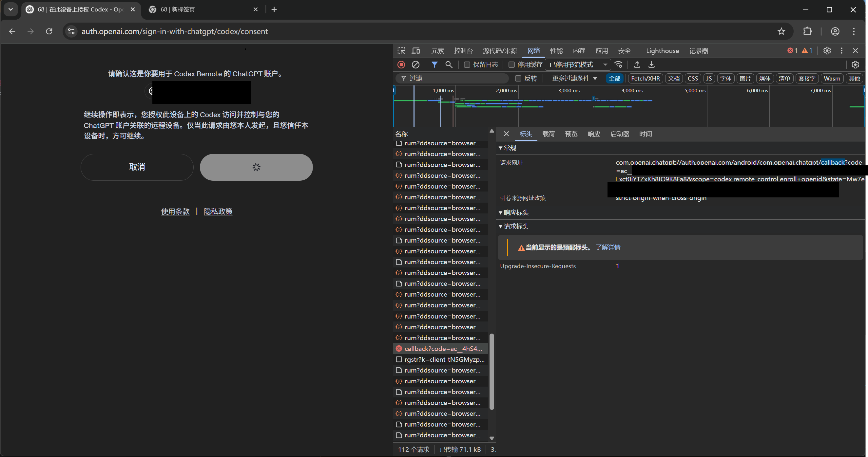The image size is (868, 457).
Task: Click the address bar URL
Action: tap(175, 31)
